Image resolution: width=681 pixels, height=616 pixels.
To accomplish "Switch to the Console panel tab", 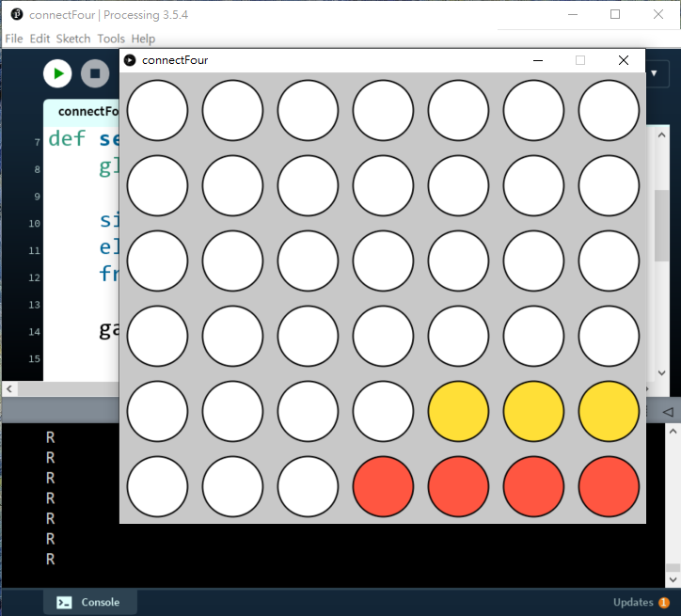I will [88, 602].
